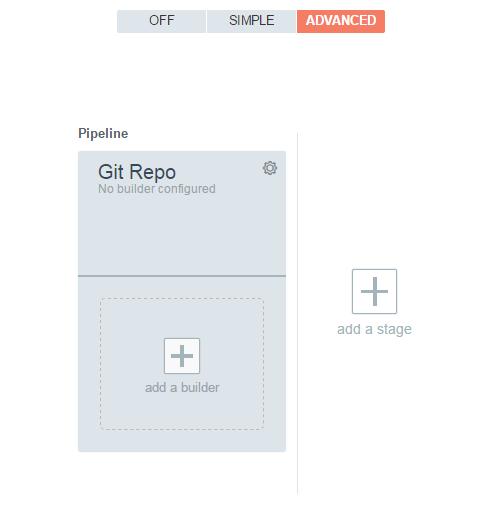
Task: Click the lower card area below dashed box
Action: 182,441
